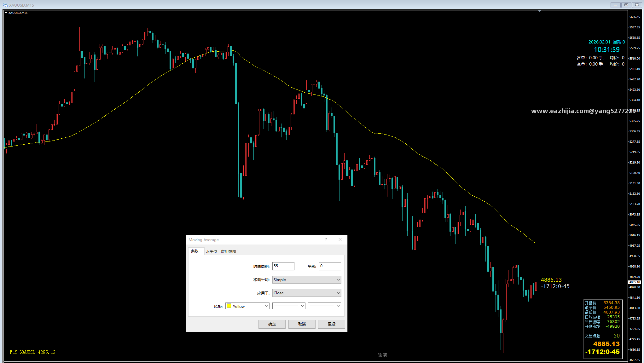Click the 交易点差 50 row

(x=602, y=336)
